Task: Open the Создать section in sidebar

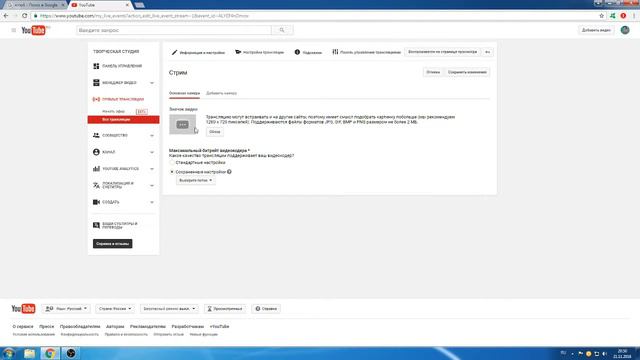Action: click(111, 202)
